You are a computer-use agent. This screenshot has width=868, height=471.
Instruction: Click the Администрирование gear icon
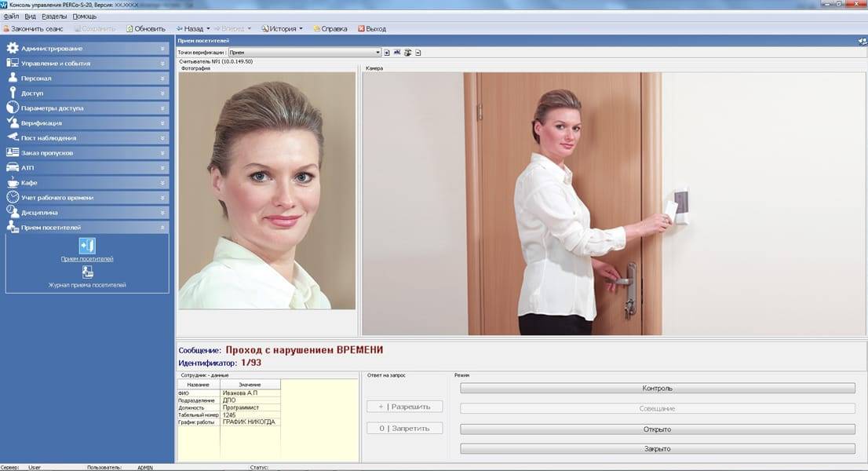tap(13, 49)
